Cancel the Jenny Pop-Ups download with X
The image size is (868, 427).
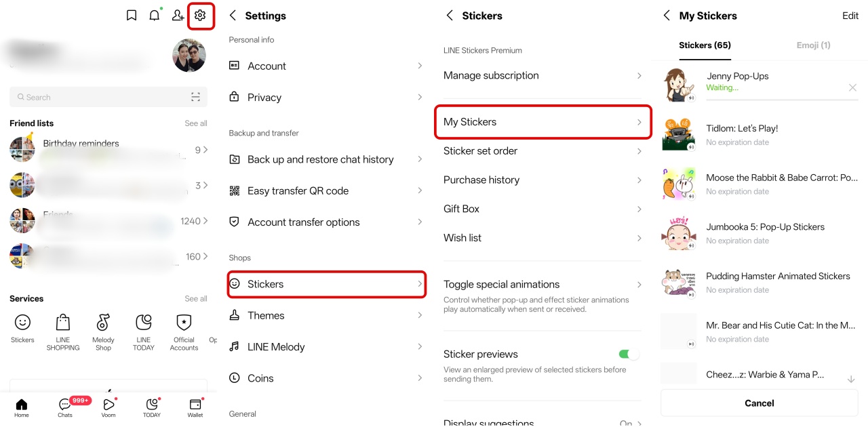(x=852, y=87)
